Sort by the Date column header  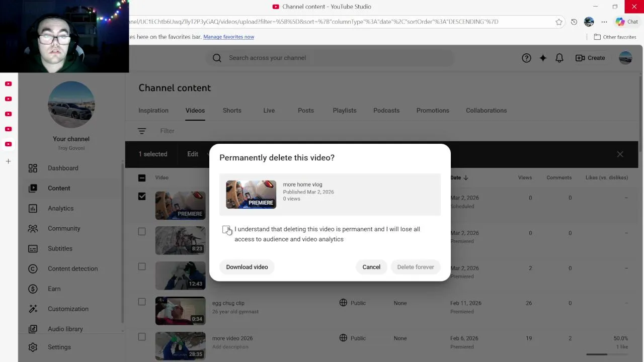click(x=459, y=177)
